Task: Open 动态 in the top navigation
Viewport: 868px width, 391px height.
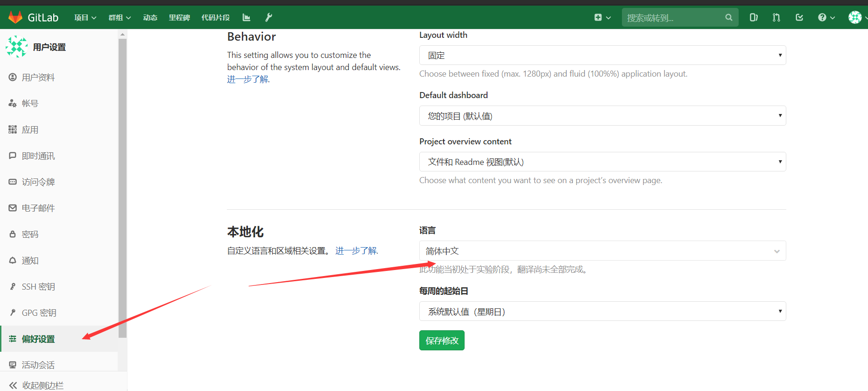Action: pos(150,17)
